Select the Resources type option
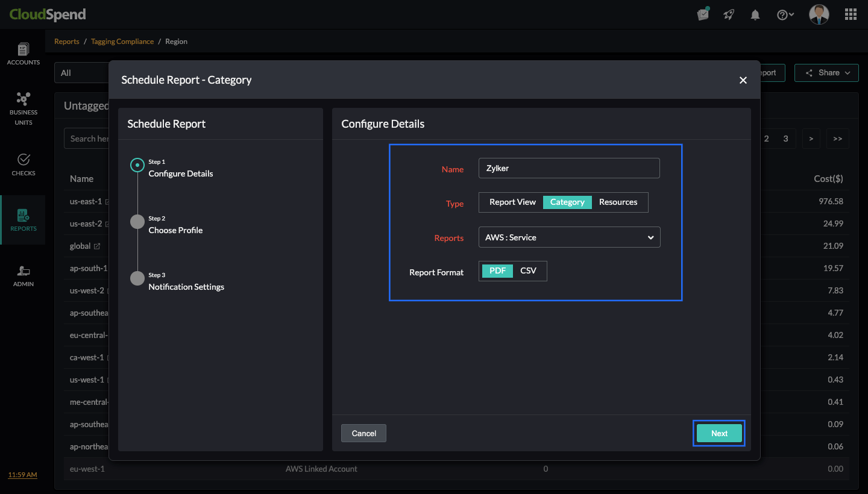The height and width of the screenshot is (494, 868). tap(618, 202)
